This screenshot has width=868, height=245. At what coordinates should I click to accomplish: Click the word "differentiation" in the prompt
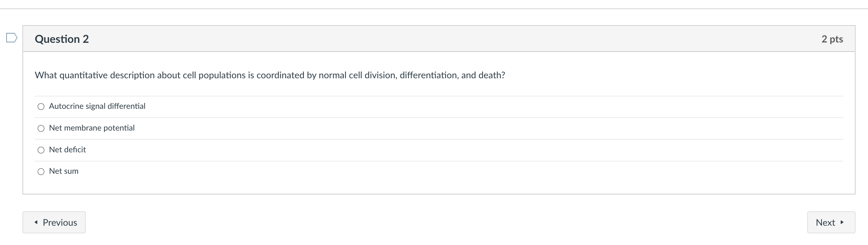[429, 75]
